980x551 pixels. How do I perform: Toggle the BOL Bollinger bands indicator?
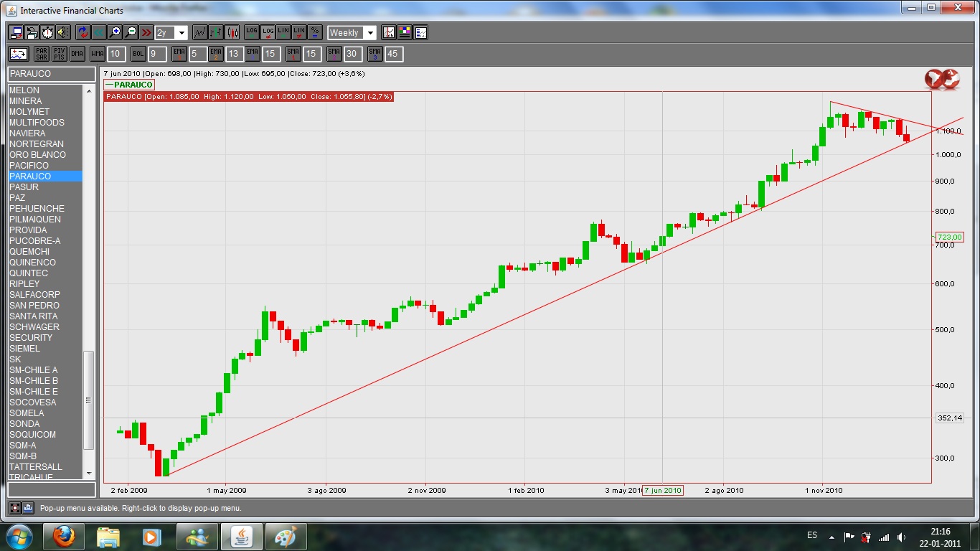click(138, 54)
